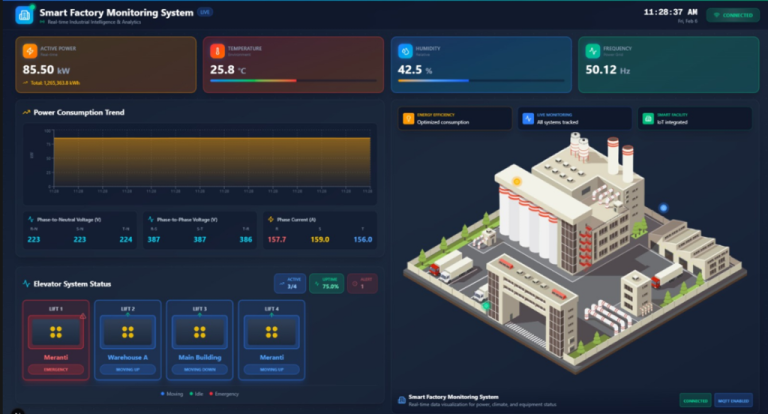Screen dimensions: 768x414
Task: Click the temperature gradient progress bar
Action: tap(293, 80)
